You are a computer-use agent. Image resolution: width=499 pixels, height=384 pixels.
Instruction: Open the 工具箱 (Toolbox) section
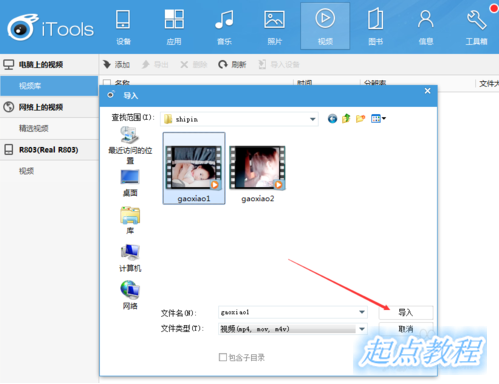pyautogui.click(x=476, y=27)
